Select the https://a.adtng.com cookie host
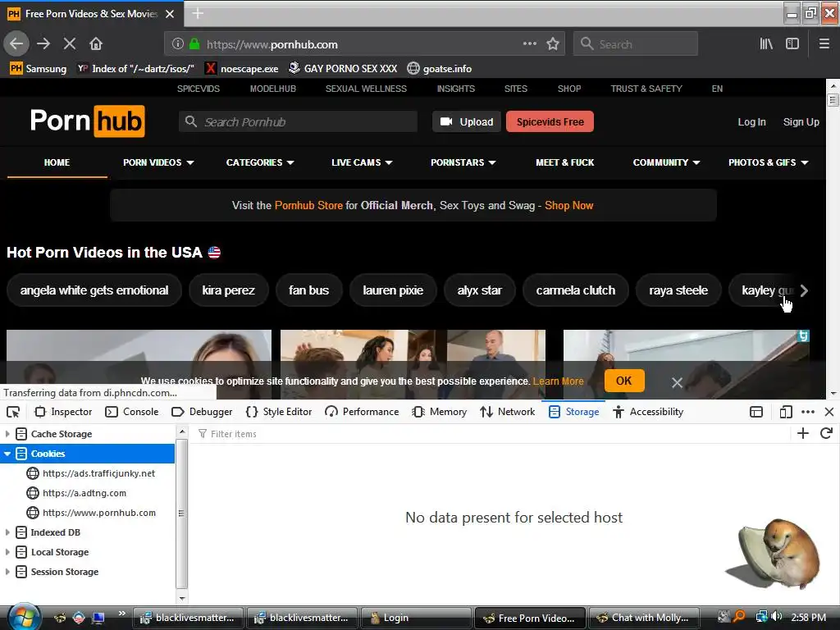This screenshot has width=840, height=630. coord(84,493)
